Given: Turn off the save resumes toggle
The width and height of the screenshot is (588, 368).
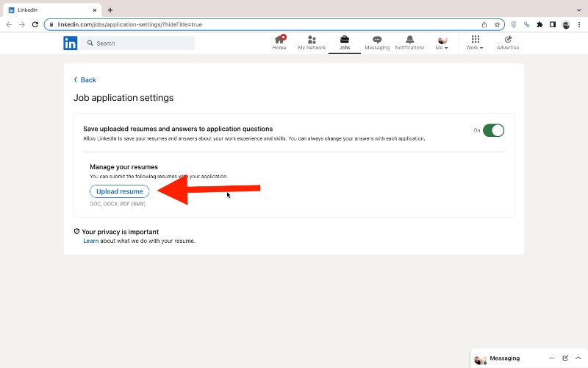Looking at the screenshot, I should coord(493,130).
